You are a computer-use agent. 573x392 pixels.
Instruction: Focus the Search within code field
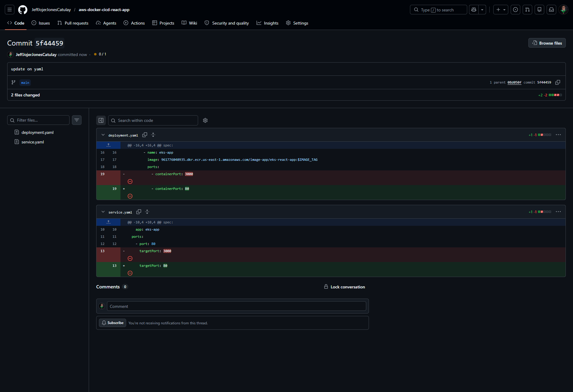[x=153, y=120]
